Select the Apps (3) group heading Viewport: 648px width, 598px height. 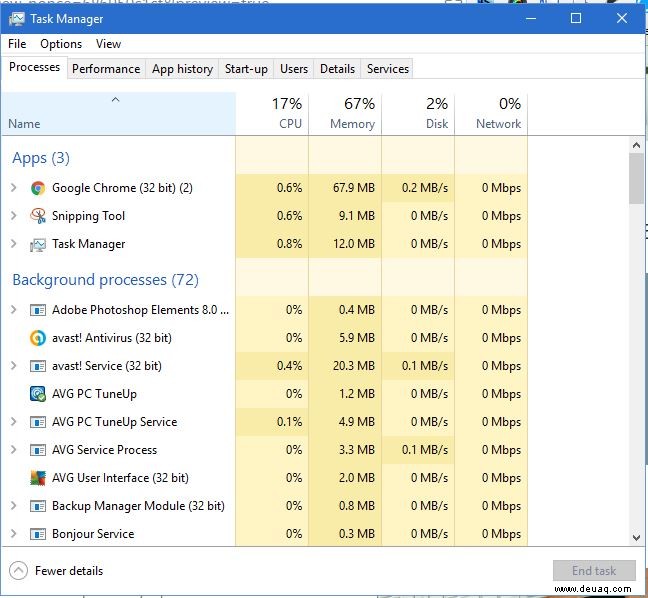click(x=41, y=158)
